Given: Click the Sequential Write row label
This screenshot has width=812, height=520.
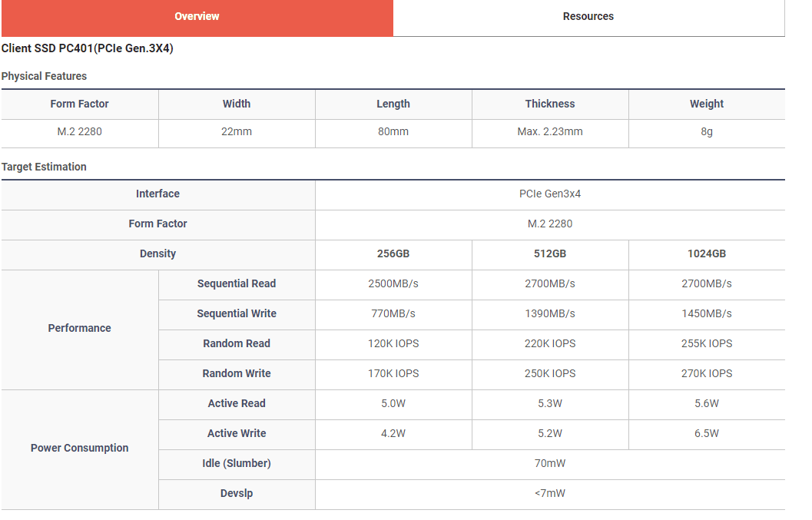Looking at the screenshot, I should point(237,313).
